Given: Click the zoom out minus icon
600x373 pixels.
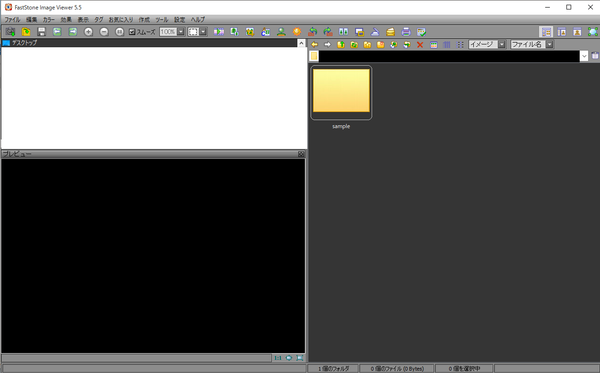Looking at the screenshot, I should (x=104, y=32).
